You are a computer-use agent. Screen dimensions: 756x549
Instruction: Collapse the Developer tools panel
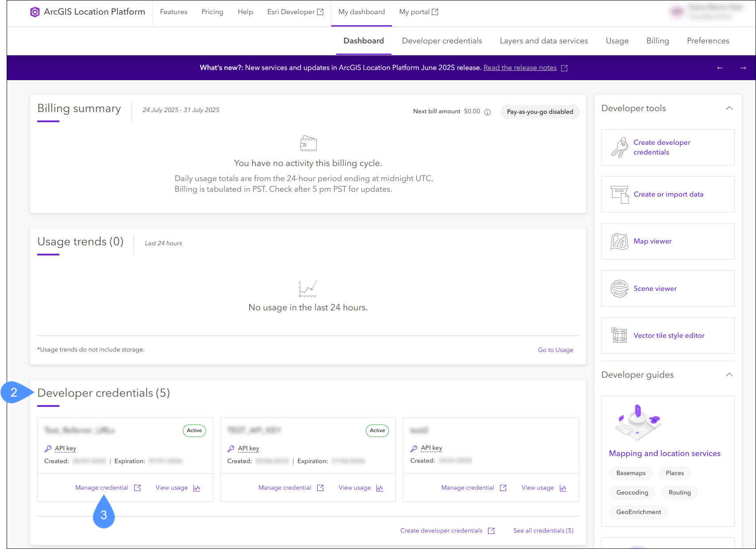coord(729,108)
